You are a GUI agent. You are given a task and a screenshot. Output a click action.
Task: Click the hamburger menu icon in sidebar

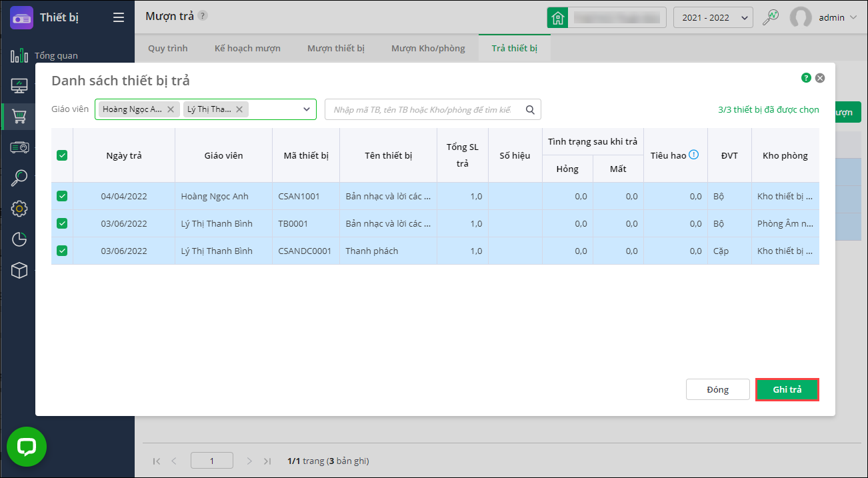pyautogui.click(x=119, y=17)
